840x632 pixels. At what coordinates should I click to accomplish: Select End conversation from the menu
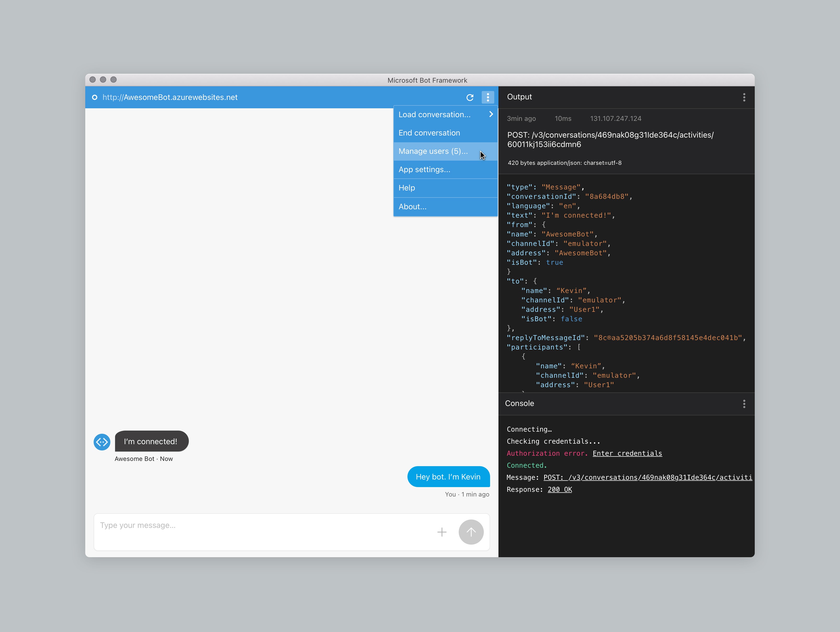429,133
